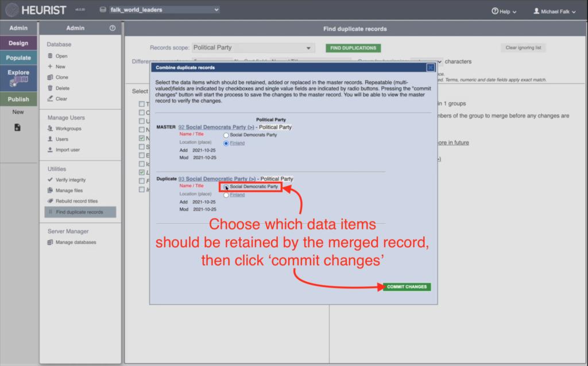This screenshot has width=588, height=366.
Task: Click the FIND DUPLICATIONS button
Action: pos(353,48)
